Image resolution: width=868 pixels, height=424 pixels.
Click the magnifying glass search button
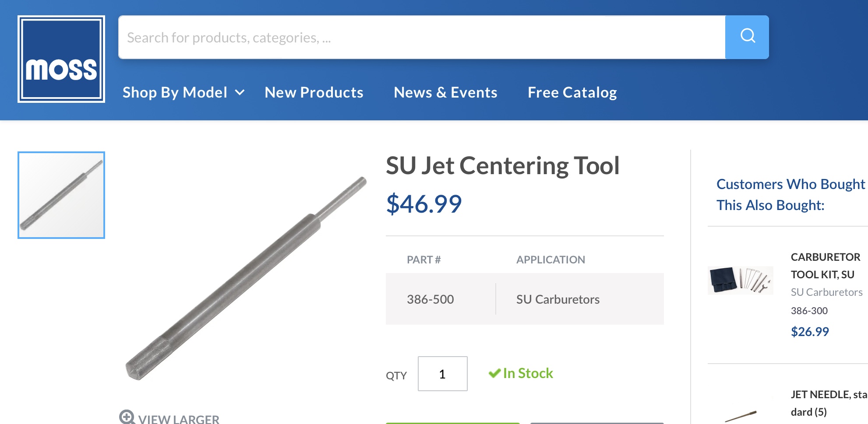coord(747,37)
